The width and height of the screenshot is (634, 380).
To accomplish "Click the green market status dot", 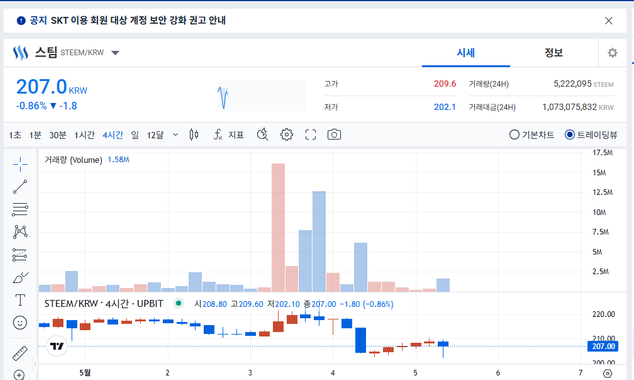I will point(178,303).
